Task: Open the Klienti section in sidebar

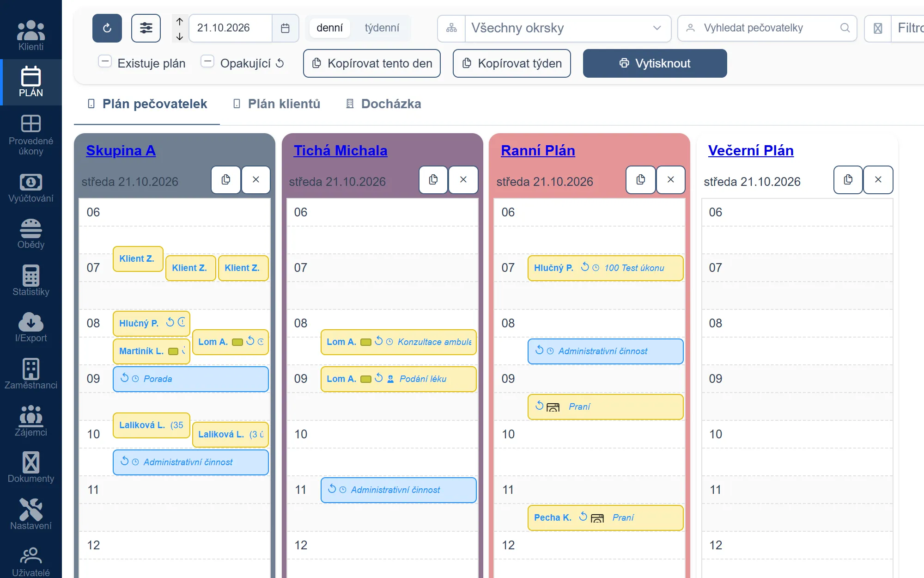Action: point(30,35)
